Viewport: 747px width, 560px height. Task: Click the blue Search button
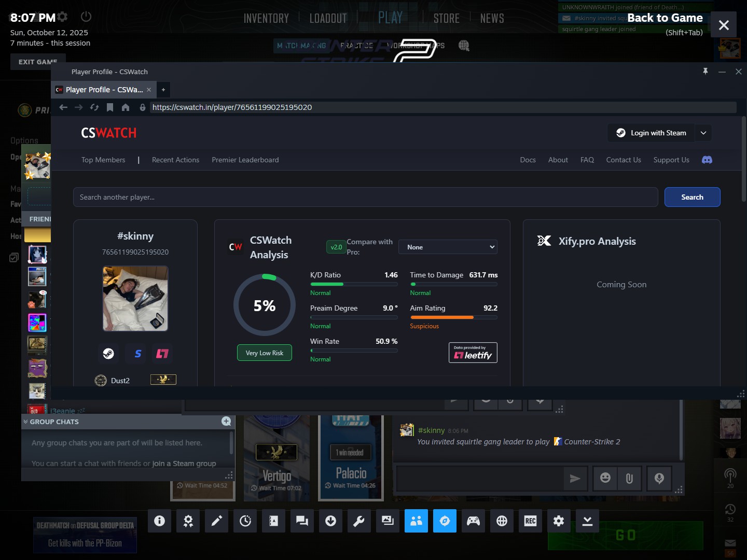click(693, 197)
